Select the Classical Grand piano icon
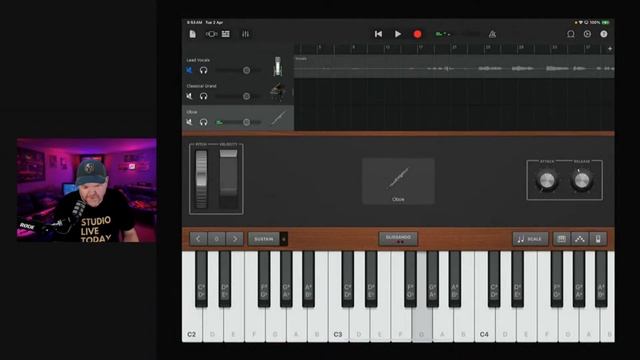 click(x=278, y=91)
